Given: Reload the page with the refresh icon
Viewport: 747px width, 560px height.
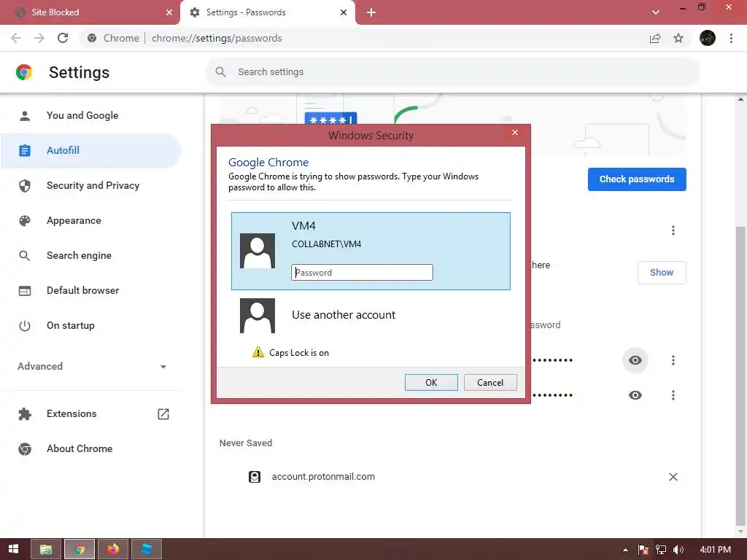Looking at the screenshot, I should (x=63, y=38).
